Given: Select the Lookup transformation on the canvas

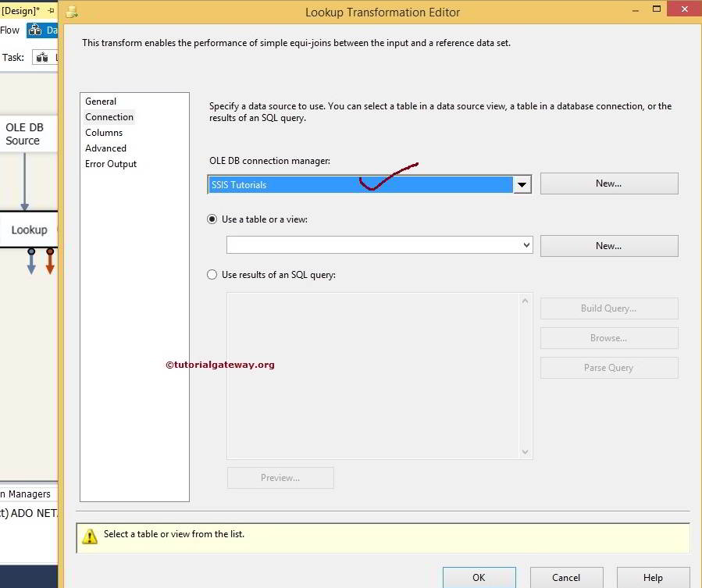Looking at the screenshot, I should coord(29,230).
